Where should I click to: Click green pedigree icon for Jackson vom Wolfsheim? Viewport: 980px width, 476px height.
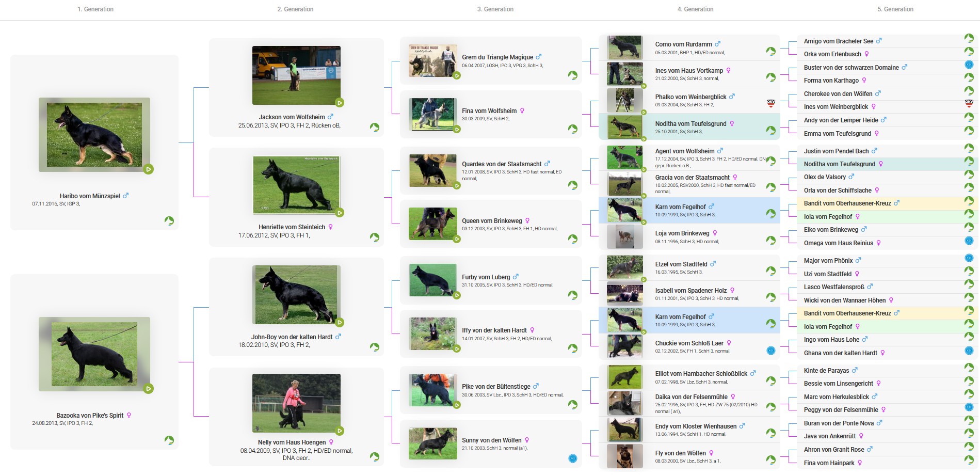375,127
